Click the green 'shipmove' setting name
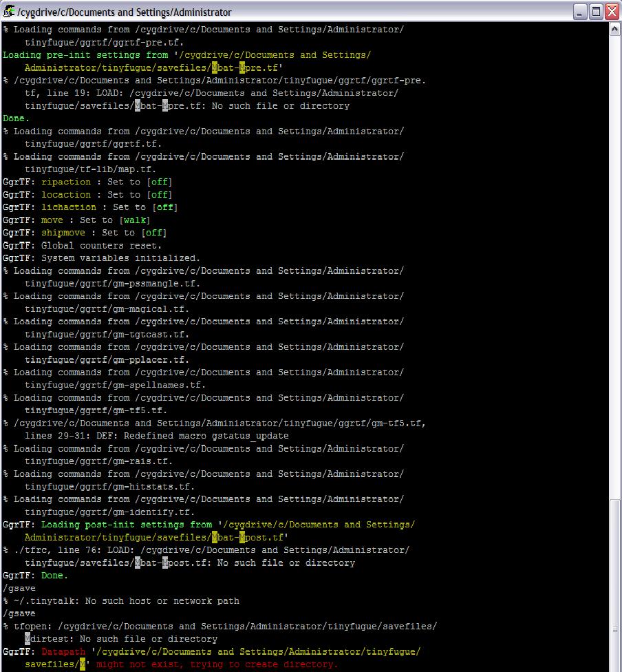 click(x=63, y=233)
